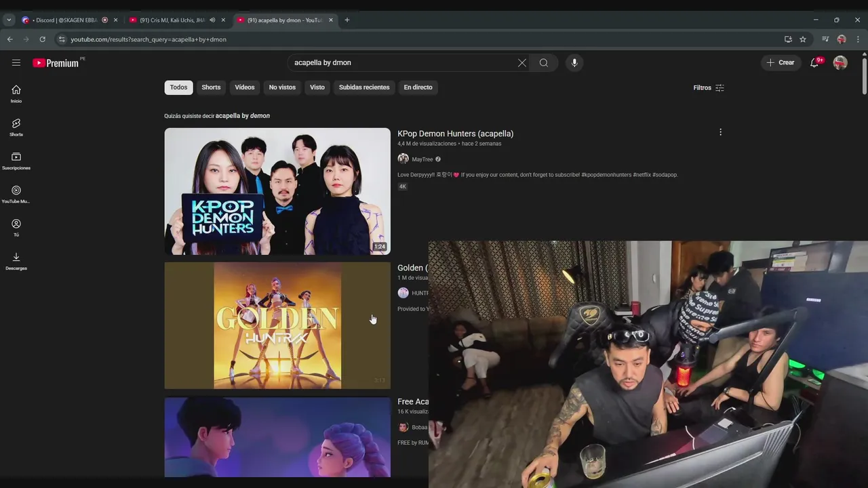Select the Vídeos filter chip

245,87
